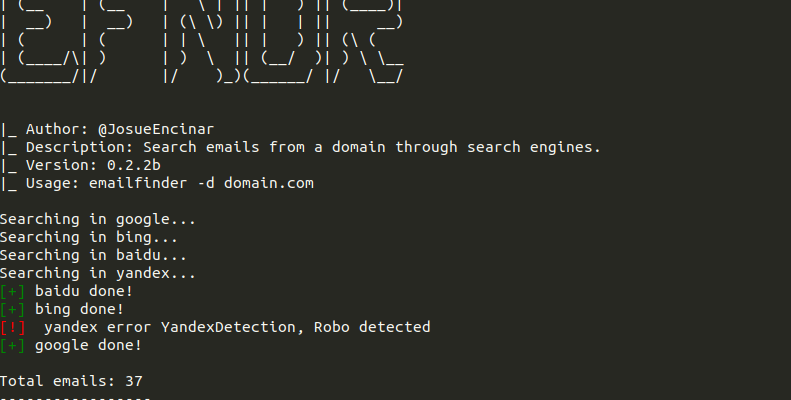Click the green plus marker beside baidu done
This screenshot has width=791, height=400.
(13, 292)
